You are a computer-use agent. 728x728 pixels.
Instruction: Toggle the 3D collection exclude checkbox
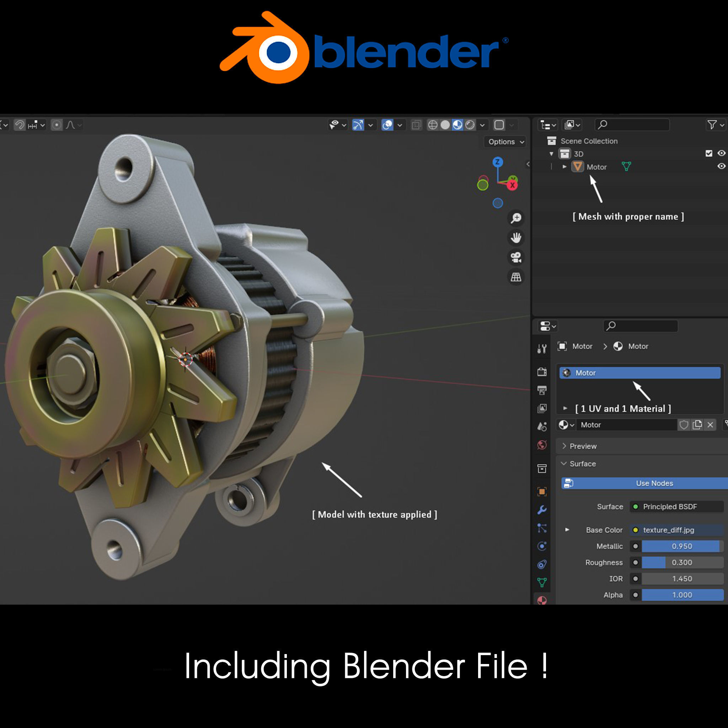point(709,153)
